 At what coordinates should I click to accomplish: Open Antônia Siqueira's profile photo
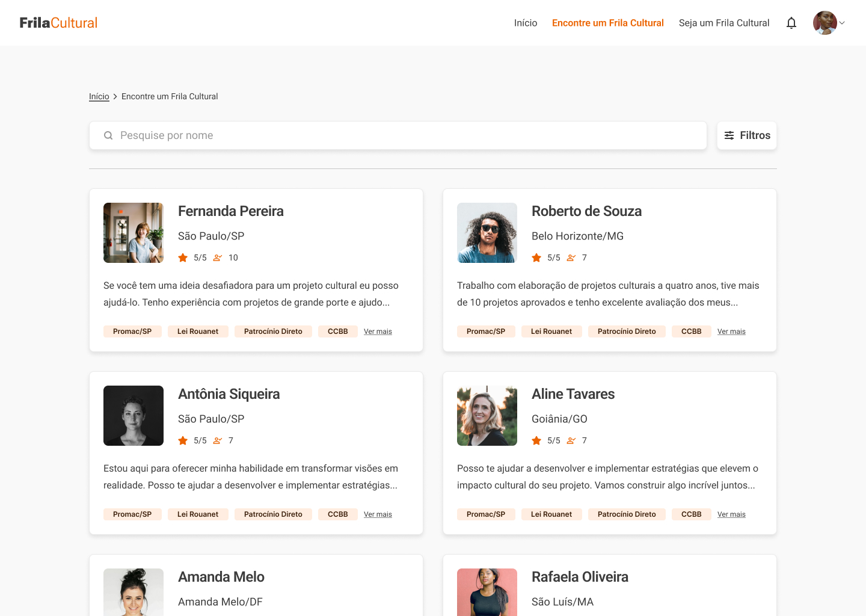pos(134,416)
